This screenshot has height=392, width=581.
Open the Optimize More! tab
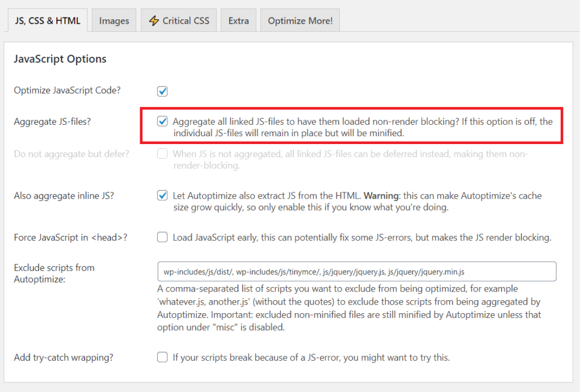point(300,21)
